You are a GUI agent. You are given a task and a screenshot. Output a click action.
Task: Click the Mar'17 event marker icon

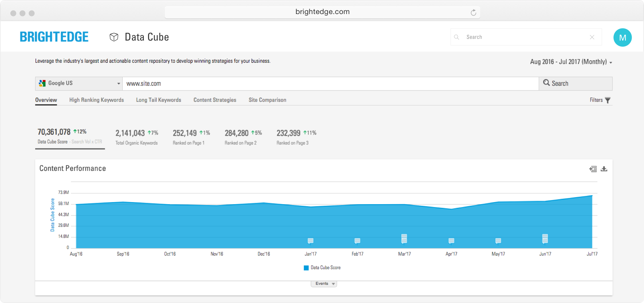pyautogui.click(x=404, y=239)
